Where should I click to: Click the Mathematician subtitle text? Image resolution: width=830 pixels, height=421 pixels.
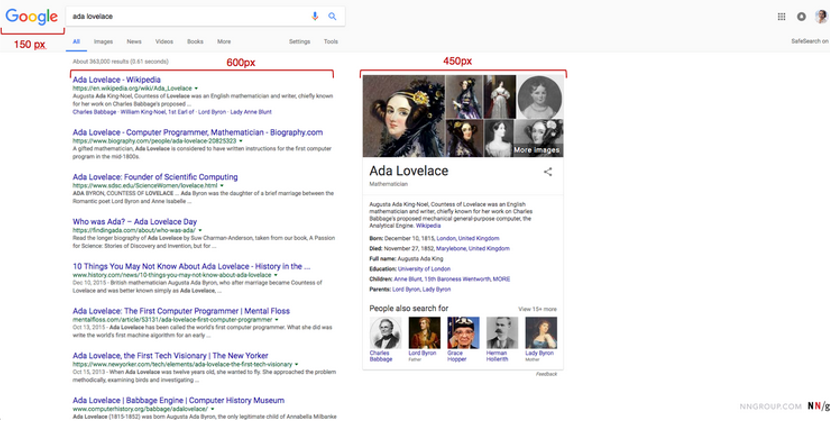click(x=389, y=184)
